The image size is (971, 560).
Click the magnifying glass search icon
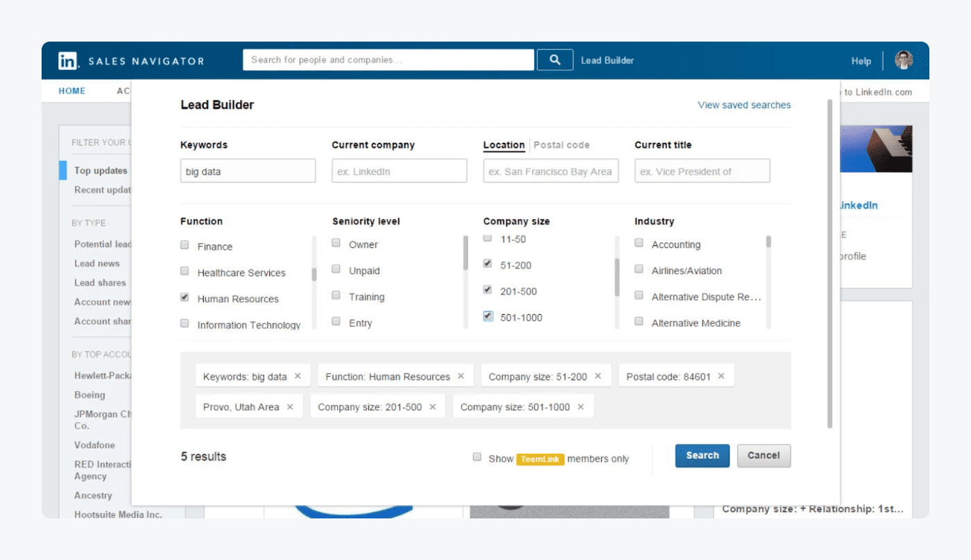[555, 60]
